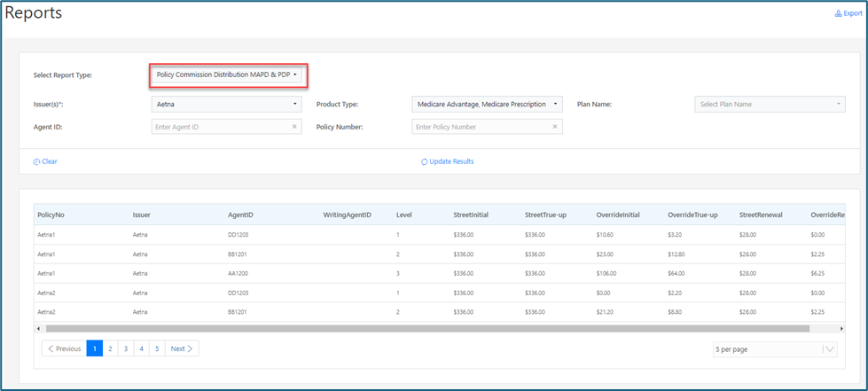Jump to page 3 of results
Viewport: 868px width, 391px height.
click(125, 348)
